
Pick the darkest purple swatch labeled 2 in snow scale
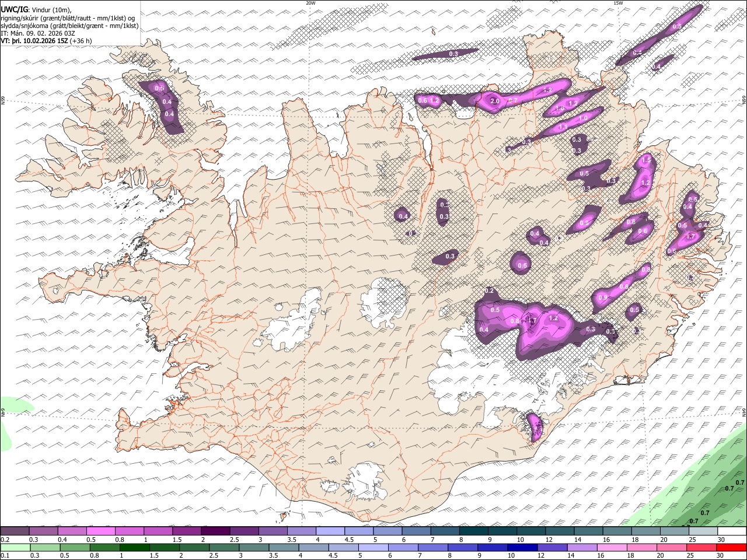[x=215, y=531]
